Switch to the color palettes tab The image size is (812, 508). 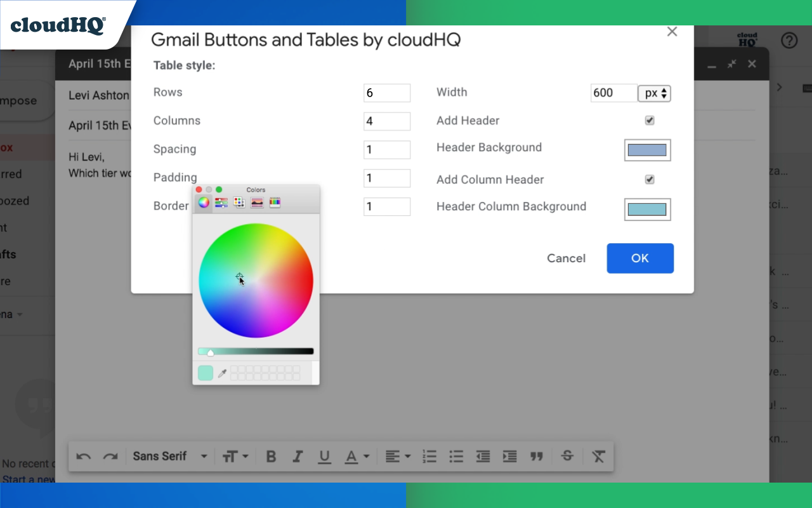pyautogui.click(x=239, y=202)
